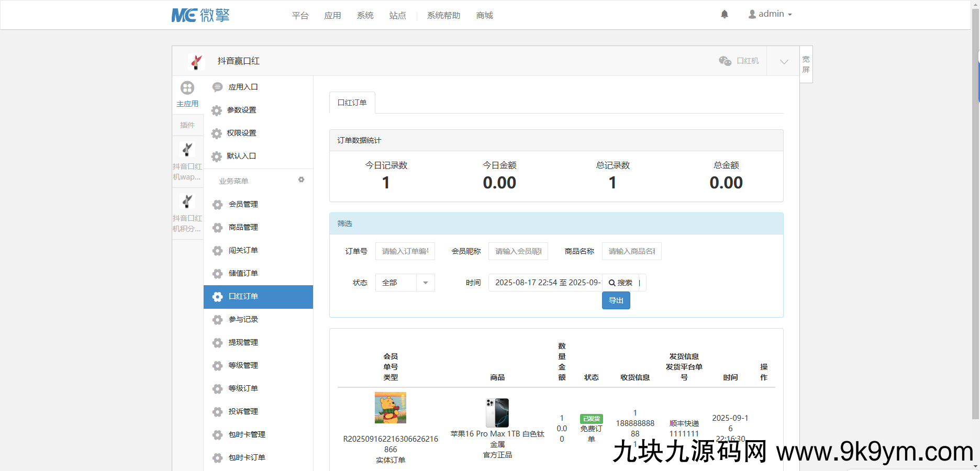Click the 导出 export button
Image resolution: width=980 pixels, height=471 pixels.
[616, 300]
